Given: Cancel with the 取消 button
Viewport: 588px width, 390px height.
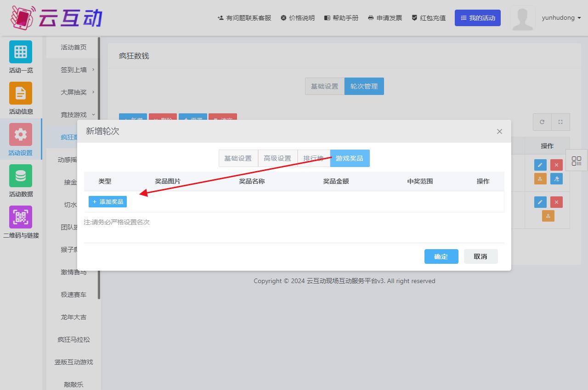Looking at the screenshot, I should (x=481, y=256).
